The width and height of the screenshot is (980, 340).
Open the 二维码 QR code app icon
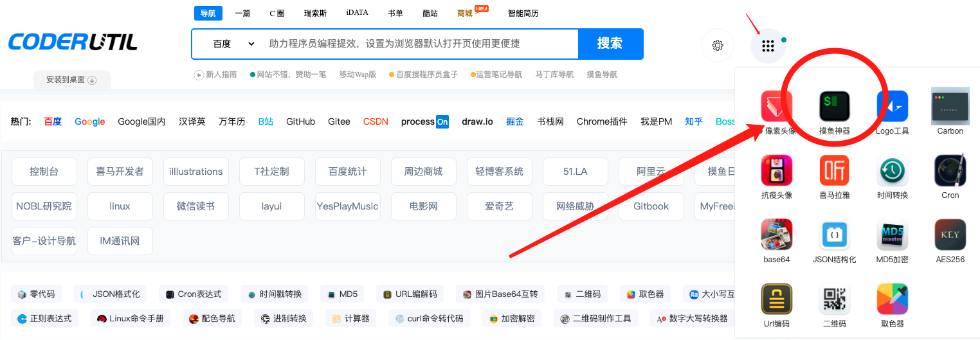coord(835,299)
